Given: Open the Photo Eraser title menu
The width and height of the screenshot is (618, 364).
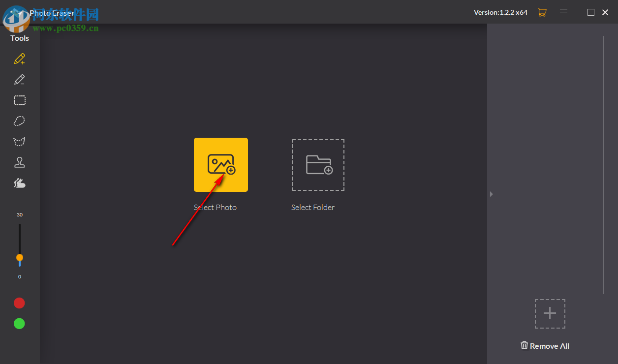Looking at the screenshot, I should coord(52,13).
